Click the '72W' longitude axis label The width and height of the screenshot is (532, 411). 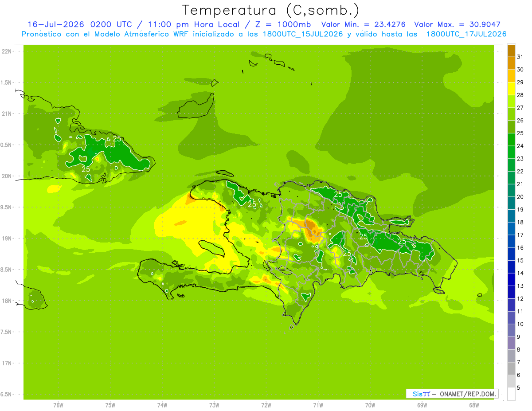pyautogui.click(x=266, y=405)
